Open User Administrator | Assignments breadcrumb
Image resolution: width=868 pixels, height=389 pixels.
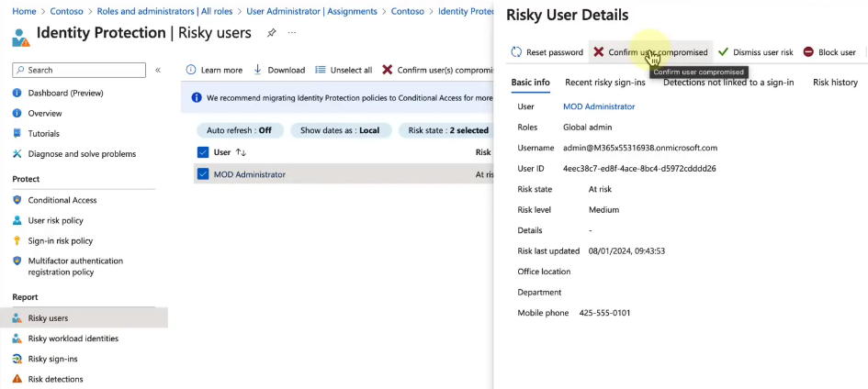312,11
